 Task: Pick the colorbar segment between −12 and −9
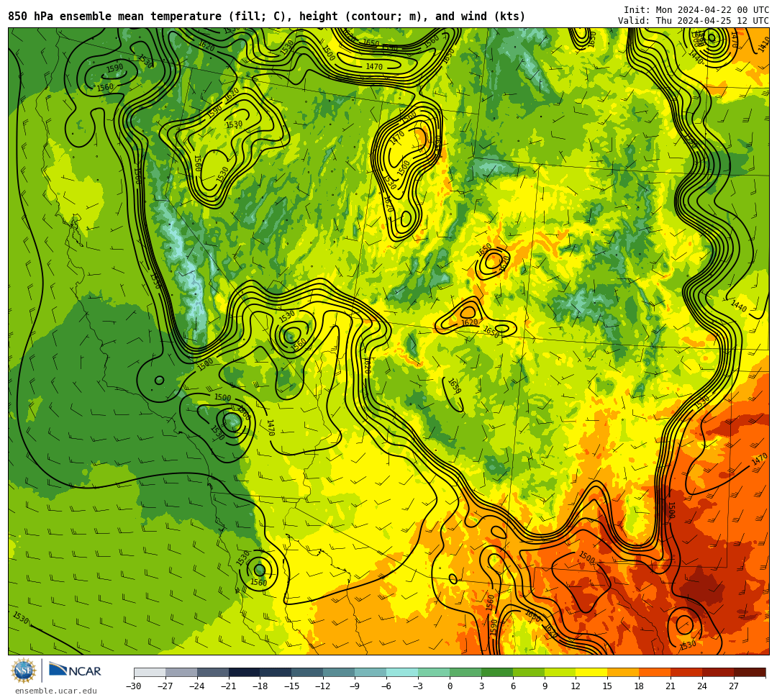click(x=339, y=672)
